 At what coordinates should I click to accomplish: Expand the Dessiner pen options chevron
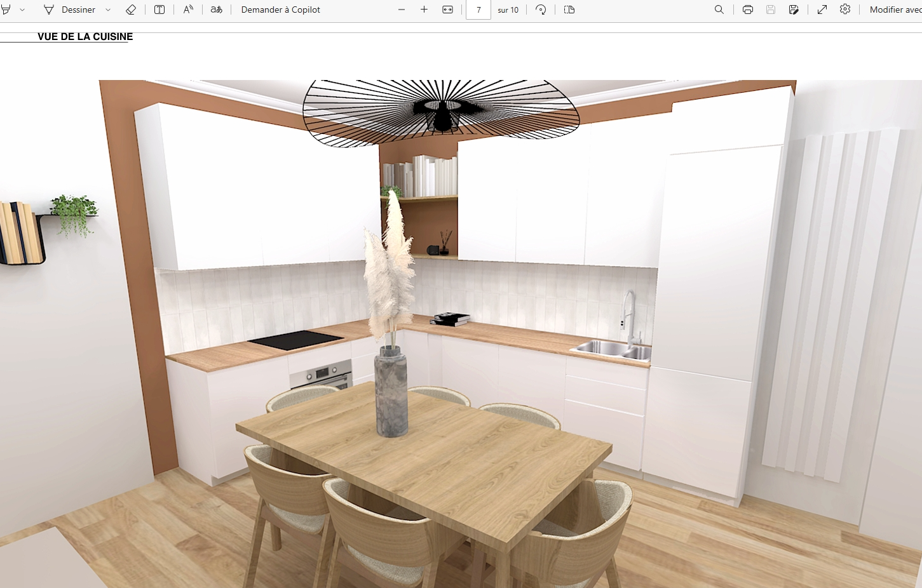108,10
